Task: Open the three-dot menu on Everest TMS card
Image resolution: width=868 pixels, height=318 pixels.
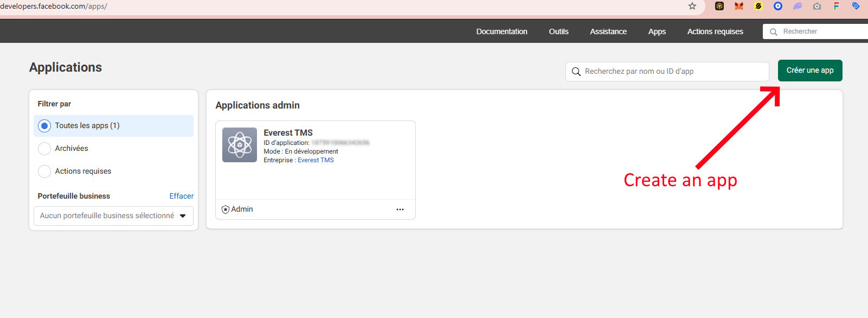Action: 400,209
